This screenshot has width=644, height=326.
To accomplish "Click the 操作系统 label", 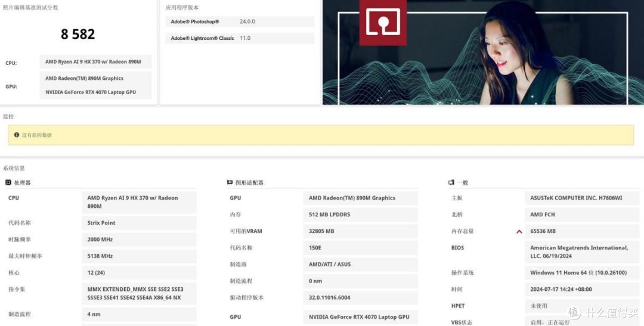I will pyautogui.click(x=463, y=272).
